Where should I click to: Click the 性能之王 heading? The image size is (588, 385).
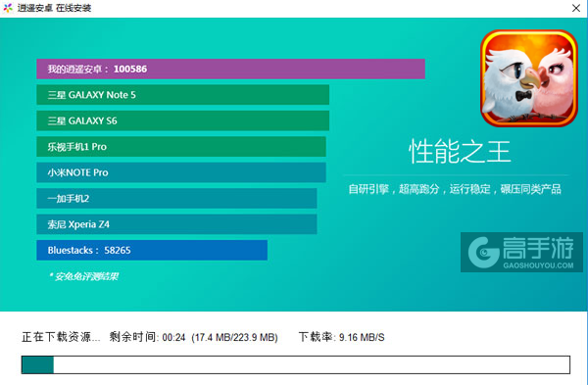pos(460,152)
